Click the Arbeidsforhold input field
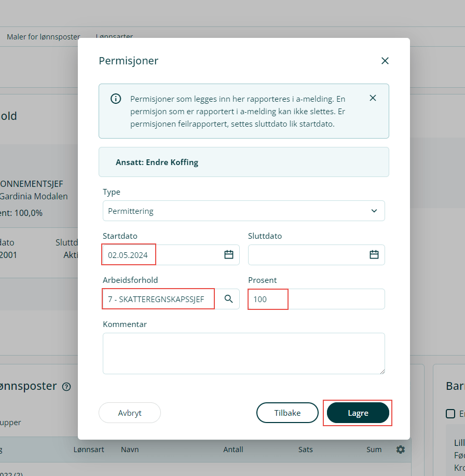The image size is (465, 476). pyautogui.click(x=159, y=299)
